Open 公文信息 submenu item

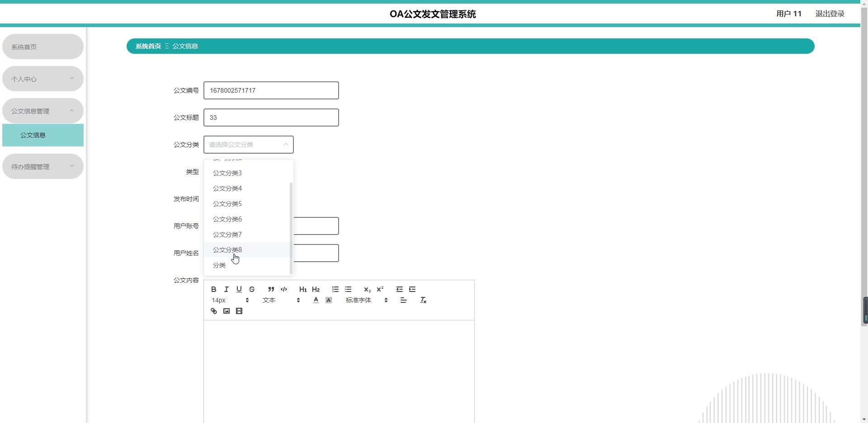tap(43, 135)
